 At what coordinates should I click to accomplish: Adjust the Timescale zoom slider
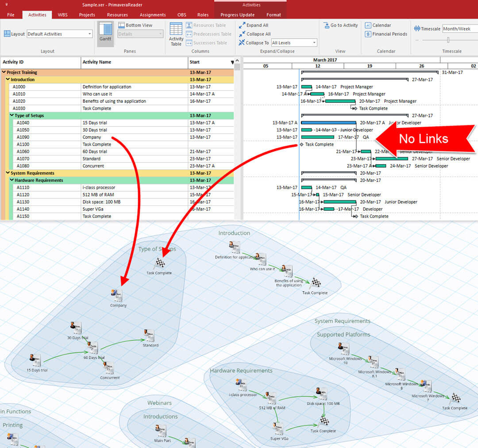pos(448,40)
